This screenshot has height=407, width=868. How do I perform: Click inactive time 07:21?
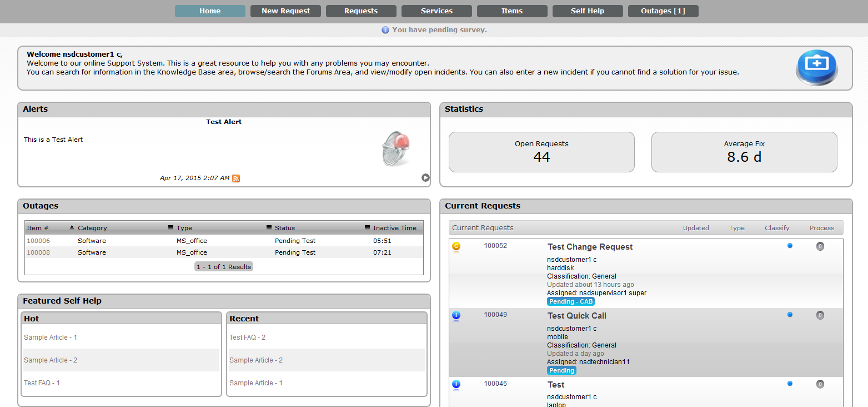click(x=382, y=252)
